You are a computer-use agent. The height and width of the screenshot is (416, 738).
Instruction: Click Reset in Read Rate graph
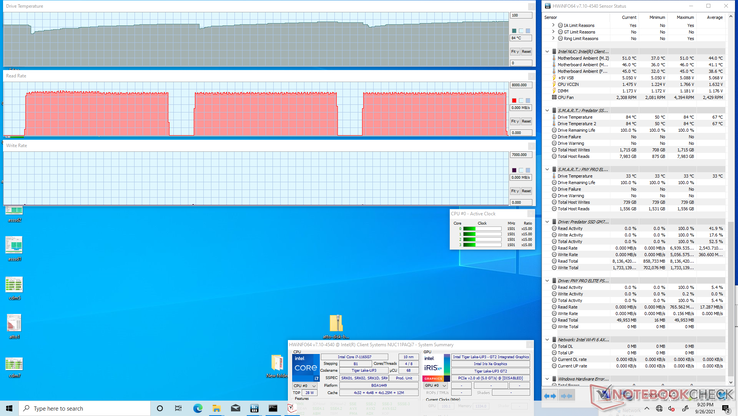[526, 121]
